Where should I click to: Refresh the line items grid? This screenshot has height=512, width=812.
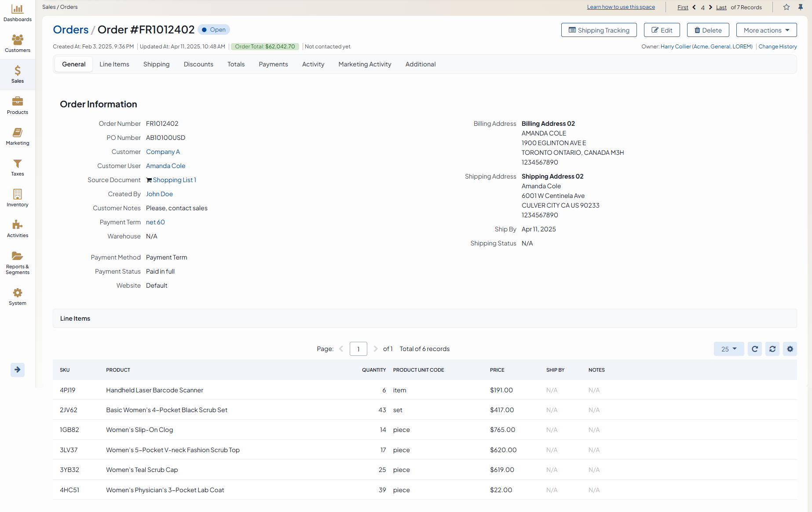(x=755, y=349)
